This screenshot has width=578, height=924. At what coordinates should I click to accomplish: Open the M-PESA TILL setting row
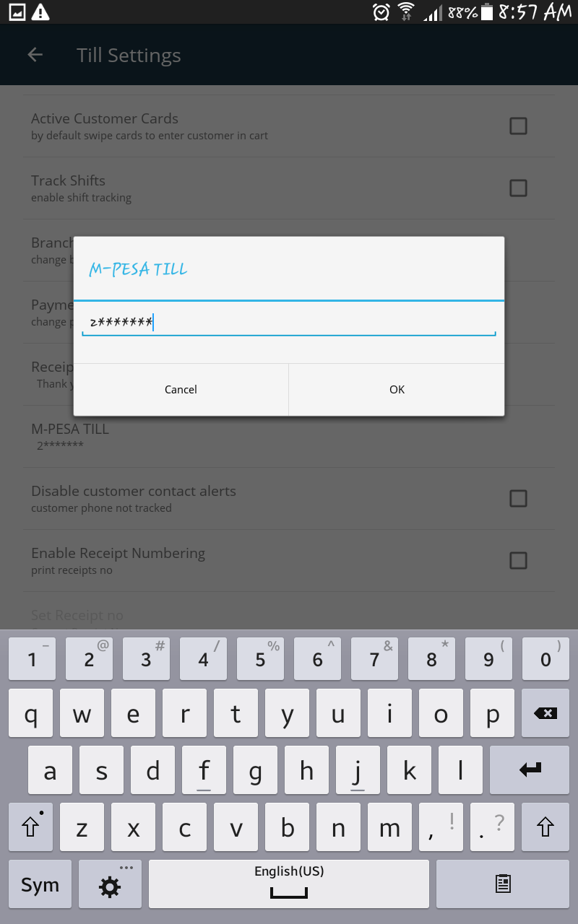[289, 437]
